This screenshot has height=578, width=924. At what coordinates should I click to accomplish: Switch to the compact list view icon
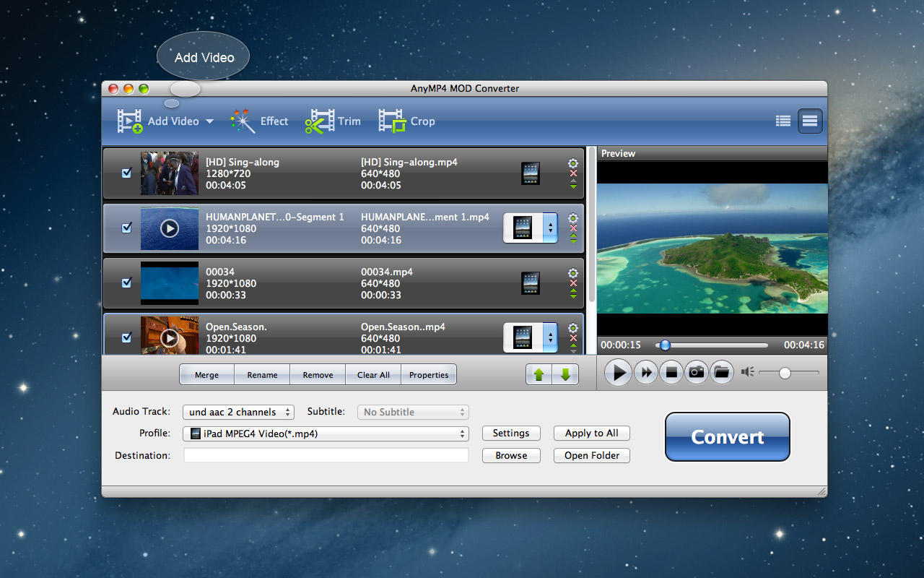tap(783, 121)
